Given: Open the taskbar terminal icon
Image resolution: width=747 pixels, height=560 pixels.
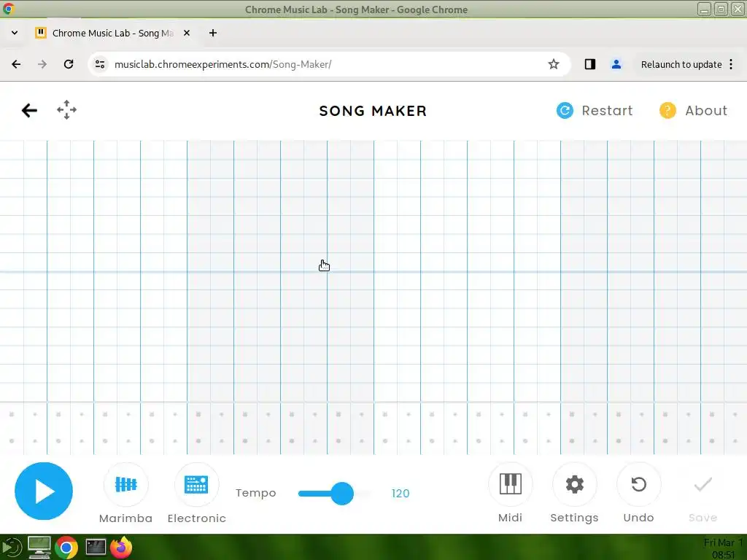Looking at the screenshot, I should [x=96, y=547].
